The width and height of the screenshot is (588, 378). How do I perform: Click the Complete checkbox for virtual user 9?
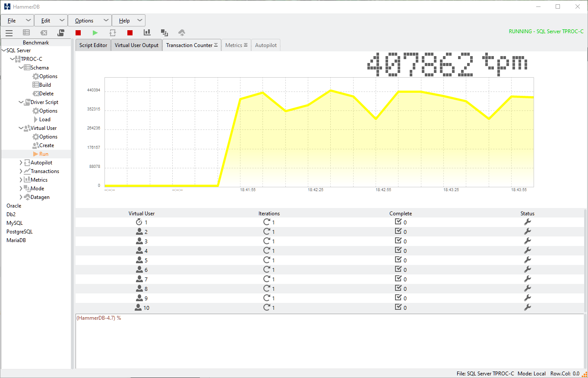[398, 298]
